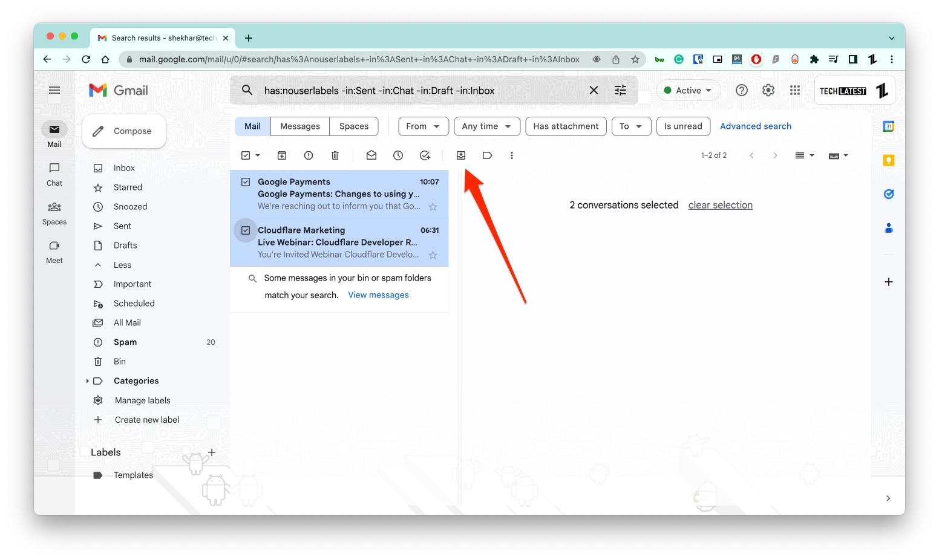
Task: Report selected emails as spam
Action: point(309,155)
